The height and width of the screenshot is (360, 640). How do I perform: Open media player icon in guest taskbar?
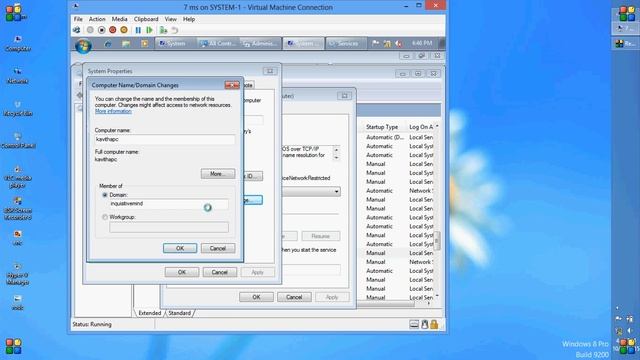pos(144,44)
